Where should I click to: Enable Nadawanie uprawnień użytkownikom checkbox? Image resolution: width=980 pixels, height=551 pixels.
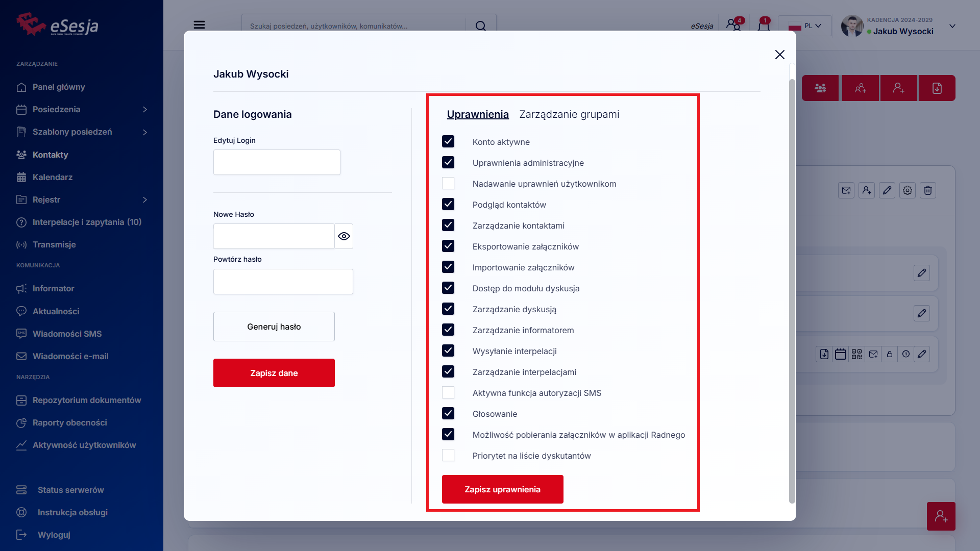coord(448,183)
